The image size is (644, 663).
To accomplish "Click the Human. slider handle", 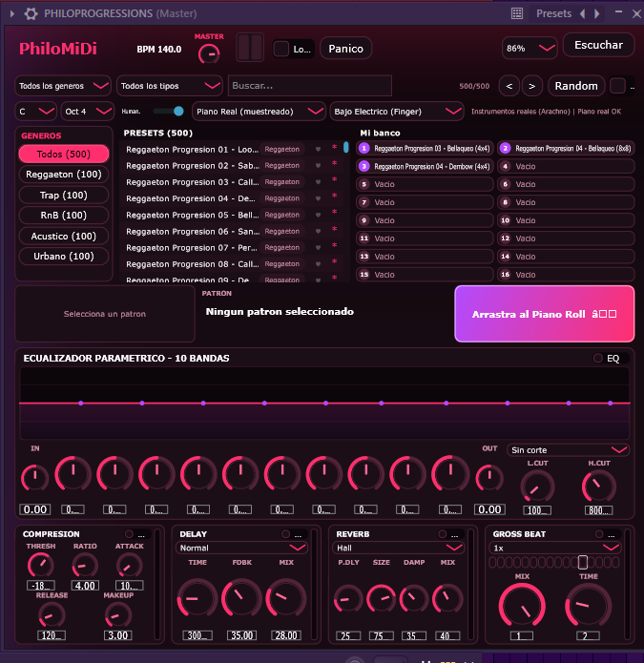I will click(x=178, y=112).
